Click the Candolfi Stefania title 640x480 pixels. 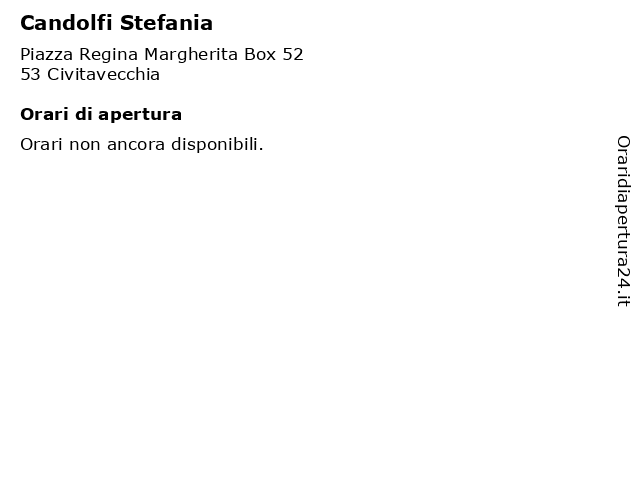click(x=116, y=23)
